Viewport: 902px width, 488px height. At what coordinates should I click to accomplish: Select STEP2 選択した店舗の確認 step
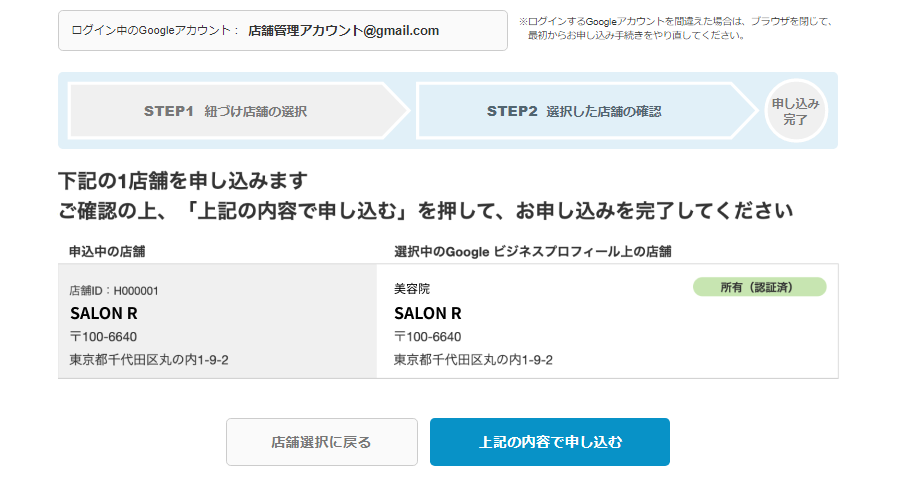[574, 111]
